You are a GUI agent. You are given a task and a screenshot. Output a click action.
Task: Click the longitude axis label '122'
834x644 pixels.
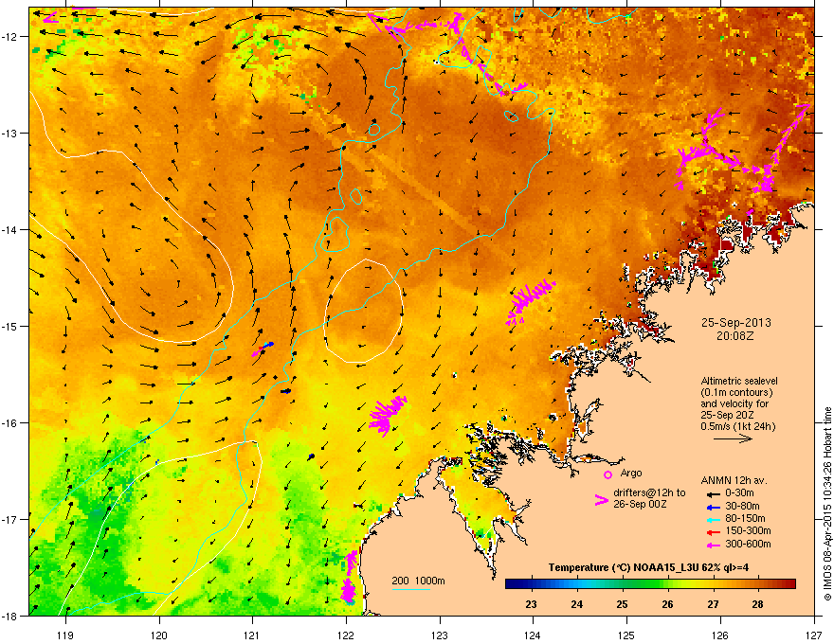[x=346, y=635]
